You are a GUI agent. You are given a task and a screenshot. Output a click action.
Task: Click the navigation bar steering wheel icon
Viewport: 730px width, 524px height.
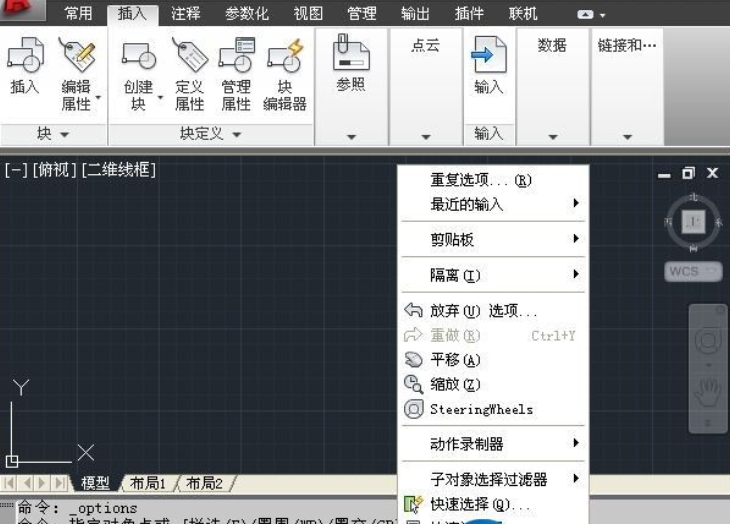(x=708, y=340)
